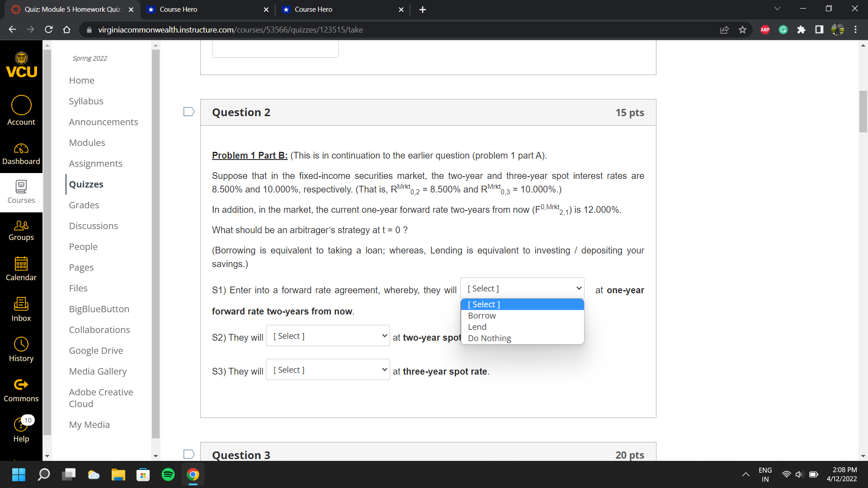Select Borrow in the open S1 dropdown
This screenshot has width=868, height=488.
pyautogui.click(x=482, y=315)
